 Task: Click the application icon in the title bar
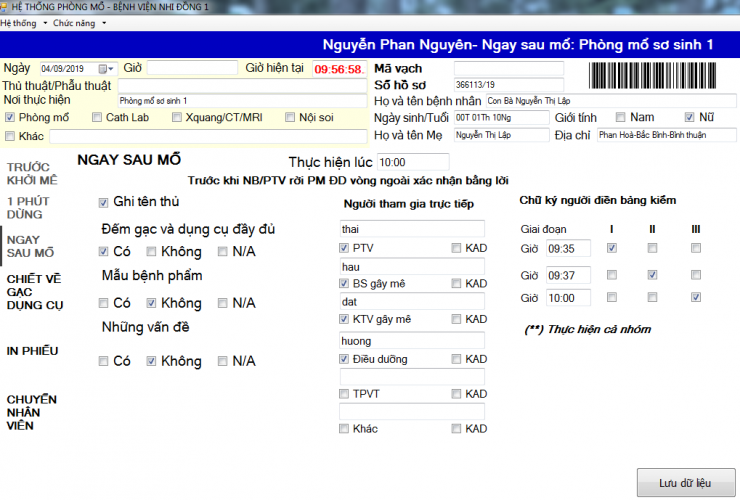click(5, 6)
